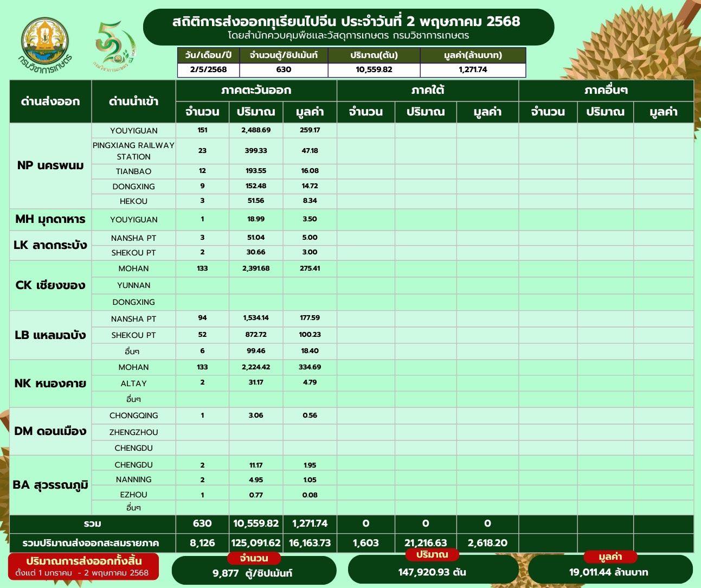
Task: Click value 100.23 in the LB SHEKOU PT row
Action: (x=310, y=335)
